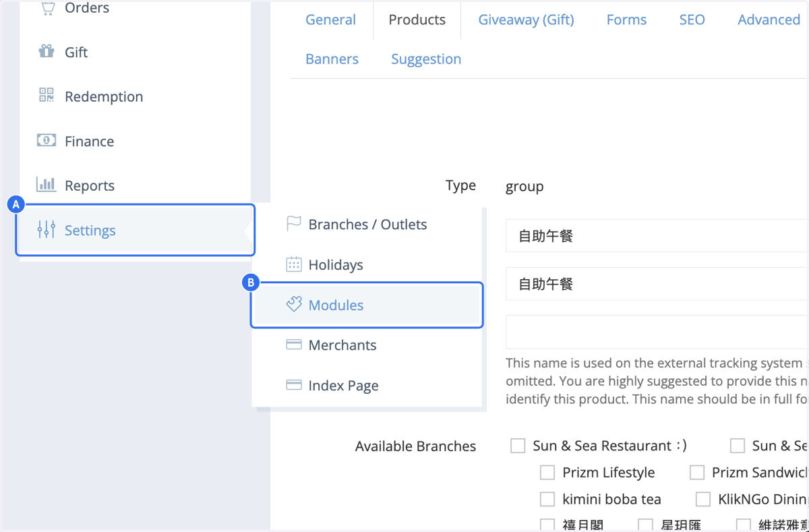The height and width of the screenshot is (532, 809).
Task: Click the second 自助午餐 name field
Action: click(x=657, y=284)
